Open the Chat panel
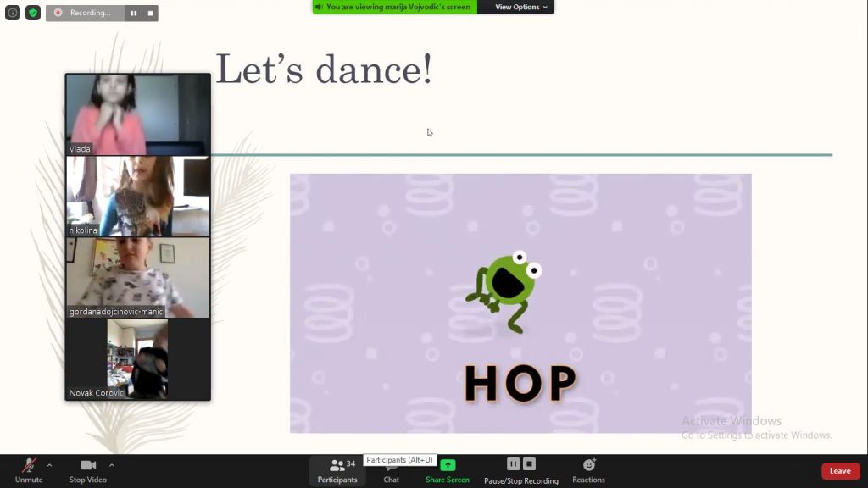The width and height of the screenshot is (868, 488). (x=391, y=472)
